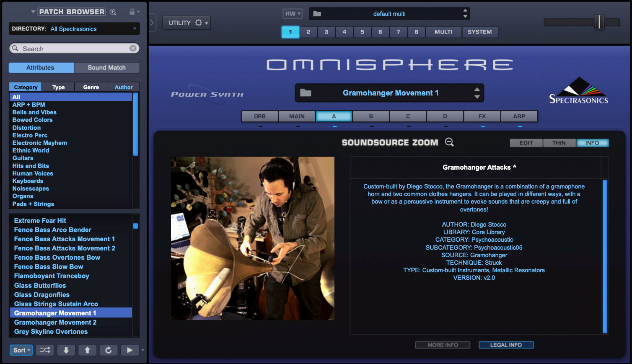The width and height of the screenshot is (632, 364).
Task: Select part 6 button
Action: tap(381, 32)
